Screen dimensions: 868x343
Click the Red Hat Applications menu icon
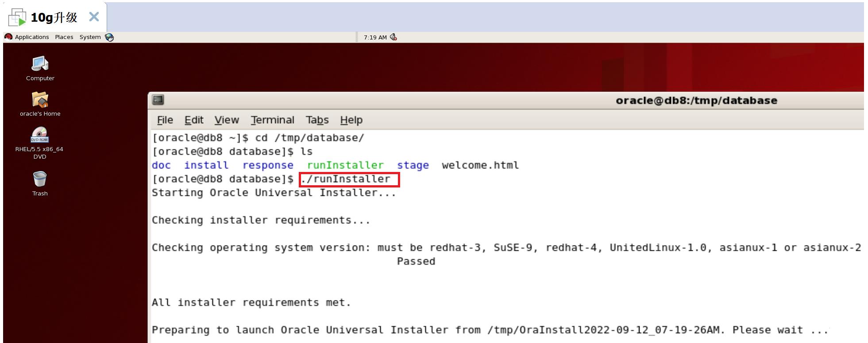pos(8,37)
